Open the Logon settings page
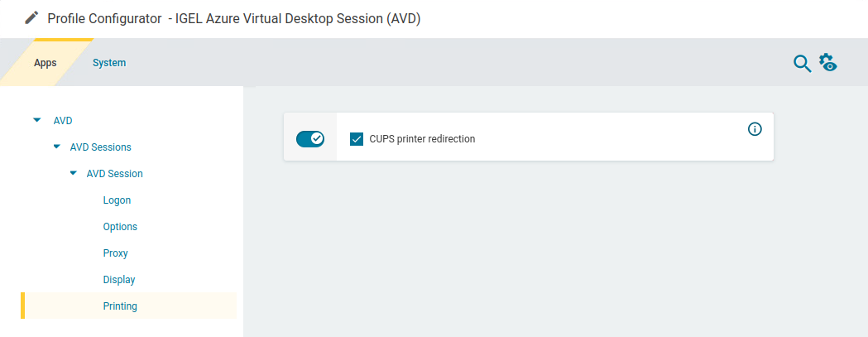868x337 pixels. (117, 200)
